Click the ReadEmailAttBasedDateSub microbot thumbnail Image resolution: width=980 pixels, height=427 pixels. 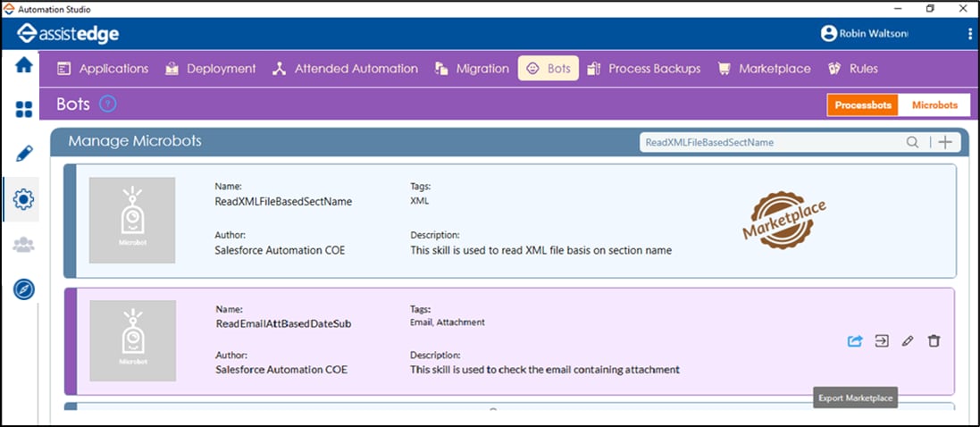point(132,340)
